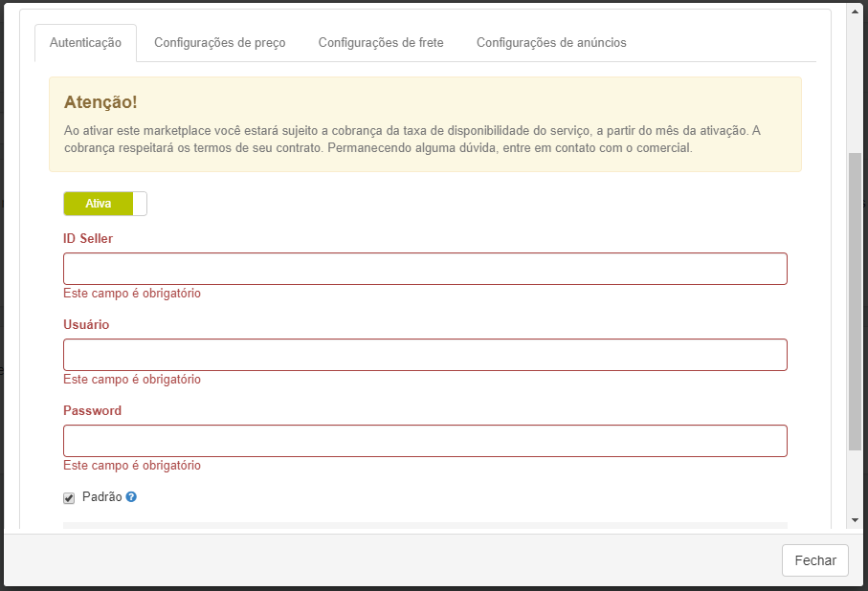This screenshot has height=591, width=868.
Task: Click the Password field label
Action: (92, 411)
